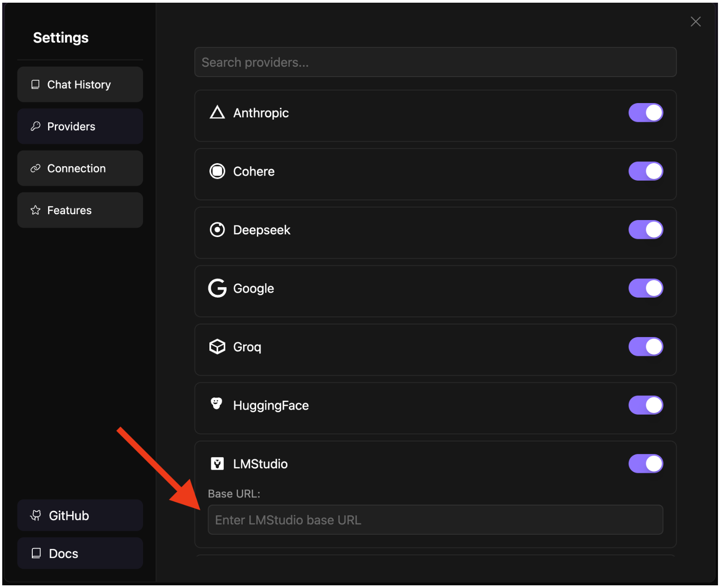Switch to the Connection settings tab

pyautogui.click(x=80, y=169)
